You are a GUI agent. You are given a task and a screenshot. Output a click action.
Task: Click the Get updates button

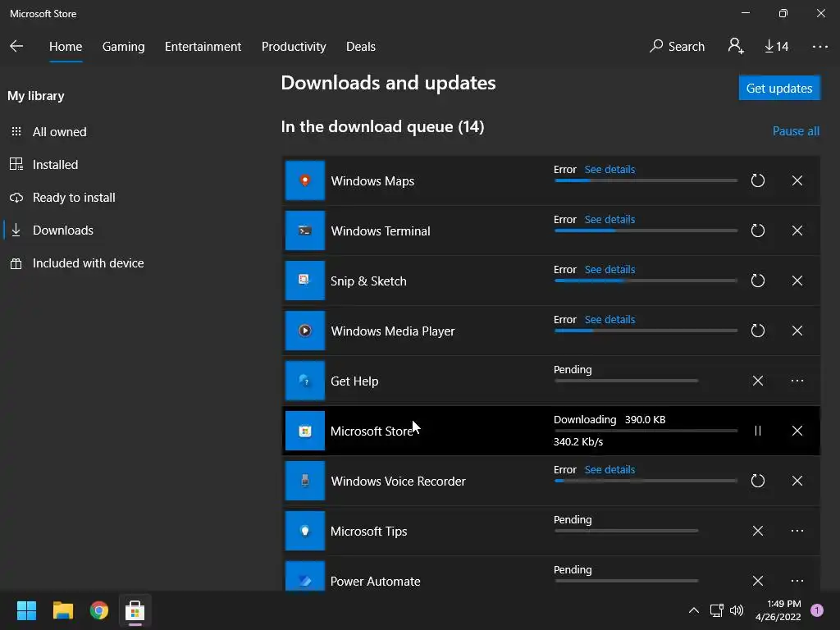tap(779, 89)
